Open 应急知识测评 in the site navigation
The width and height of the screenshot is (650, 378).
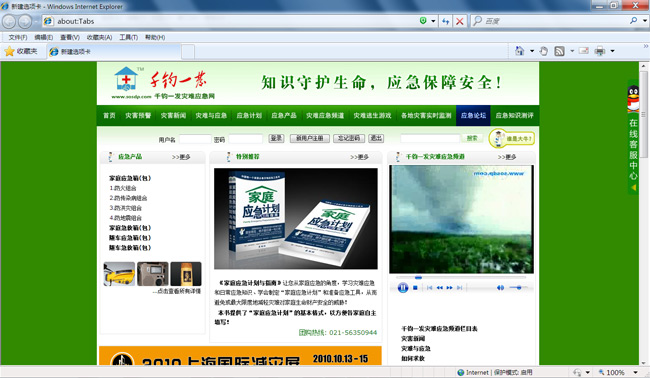coord(514,116)
